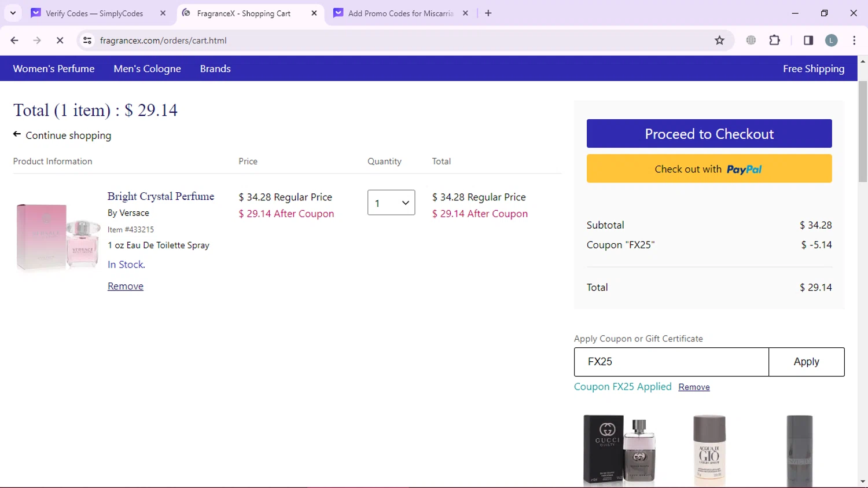Click the Versace Bright Crystal product image
This screenshot has height=488, width=868.
point(58,237)
